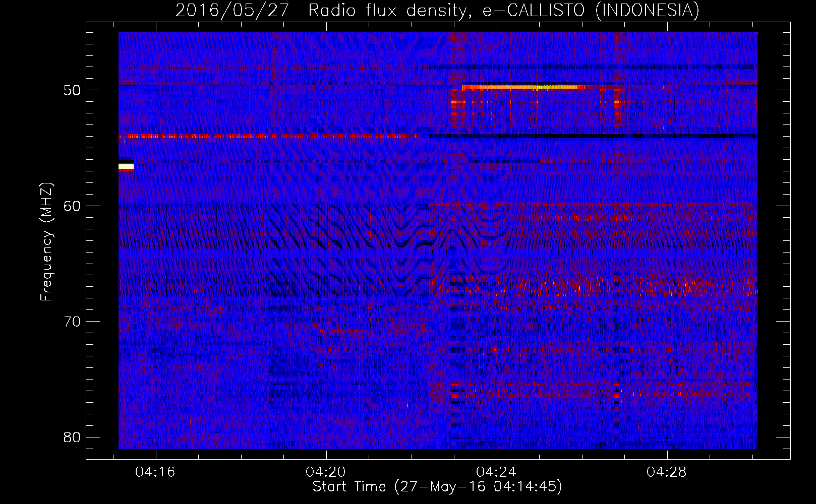Click the '04:28' time tick label
This screenshot has height=504, width=816.
click(667, 472)
